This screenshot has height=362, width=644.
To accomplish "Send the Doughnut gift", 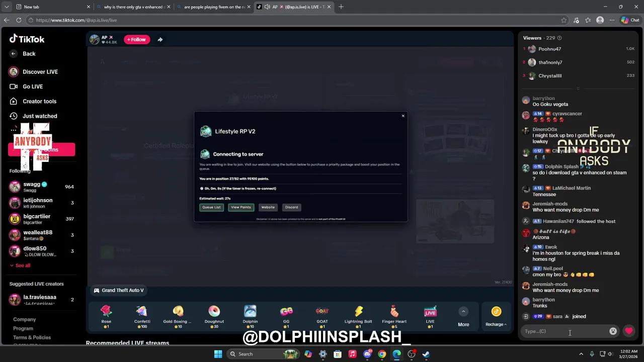I will (x=214, y=316).
